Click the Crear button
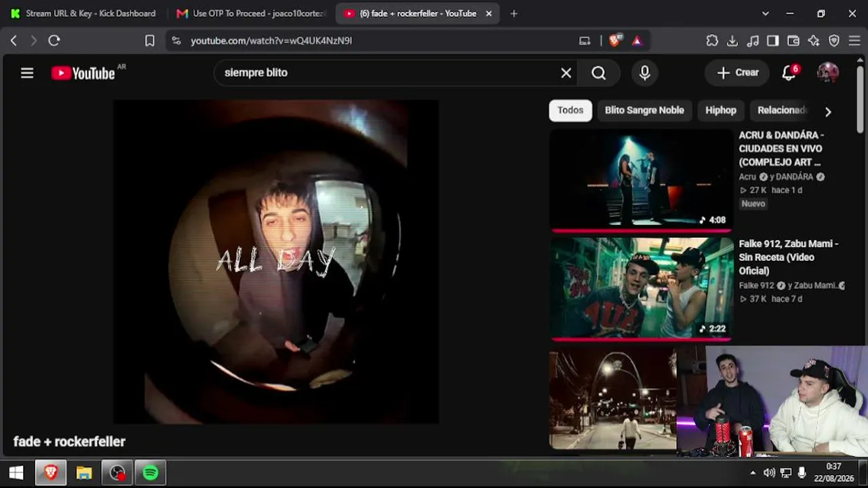868x488 pixels. [x=737, y=73]
